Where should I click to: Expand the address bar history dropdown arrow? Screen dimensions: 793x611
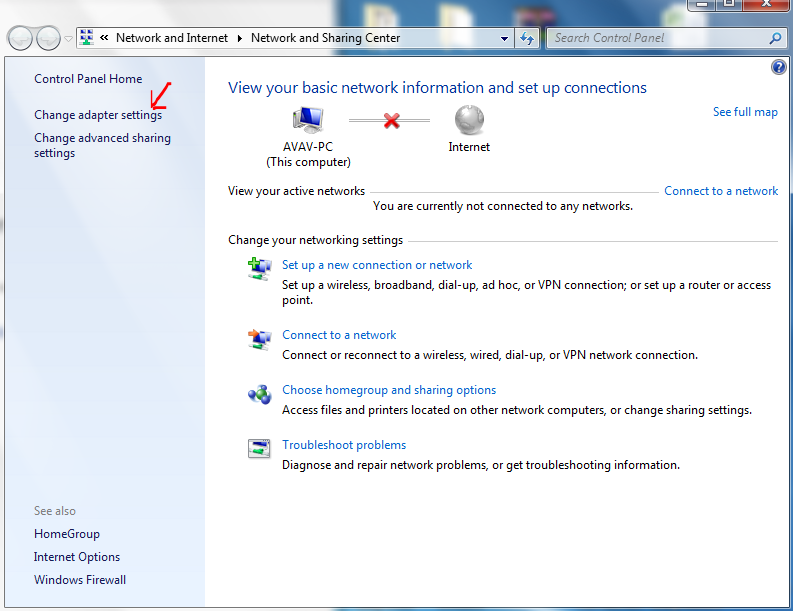click(x=505, y=38)
